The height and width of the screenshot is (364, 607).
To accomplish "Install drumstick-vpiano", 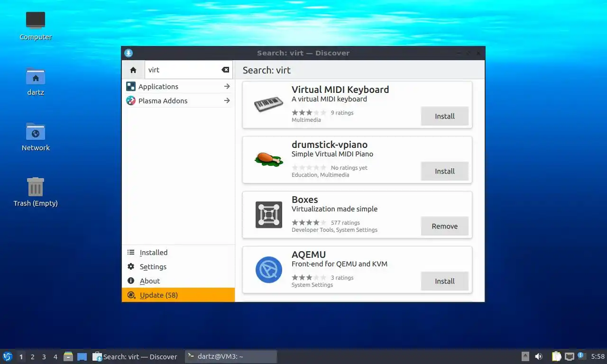I will [445, 171].
